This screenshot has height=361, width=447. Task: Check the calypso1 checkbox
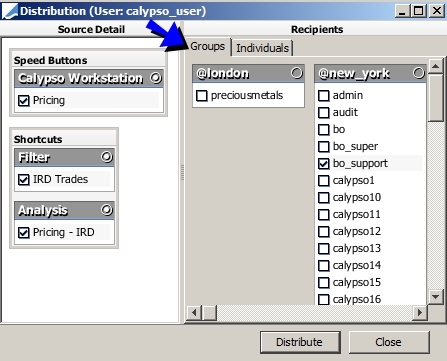click(x=324, y=181)
